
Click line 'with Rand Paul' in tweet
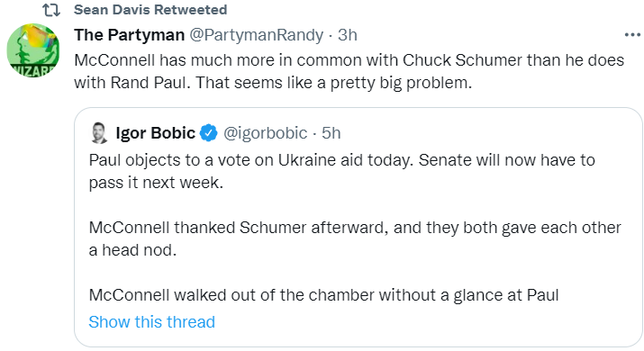pyautogui.click(x=273, y=83)
